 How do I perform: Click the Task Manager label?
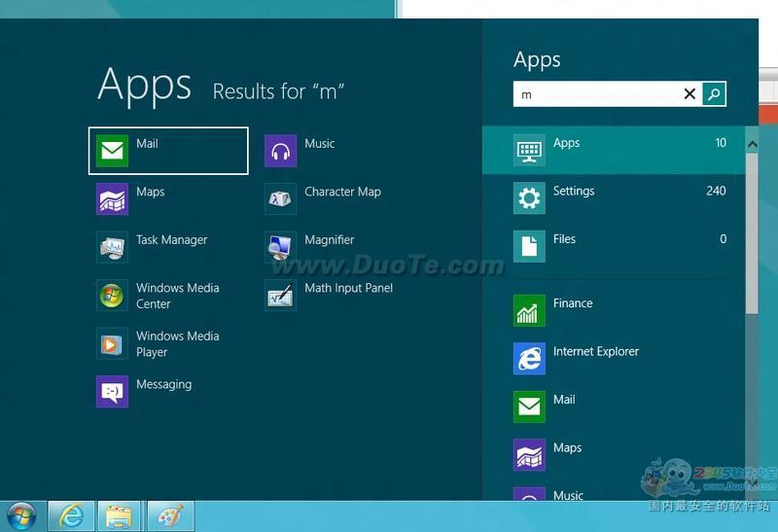click(x=172, y=240)
